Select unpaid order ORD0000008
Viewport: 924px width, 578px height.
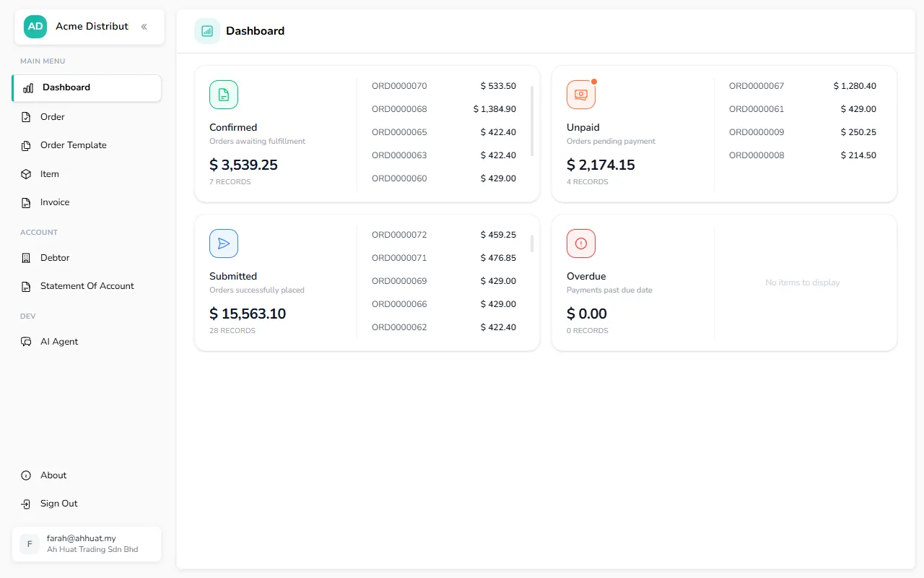[x=803, y=155]
